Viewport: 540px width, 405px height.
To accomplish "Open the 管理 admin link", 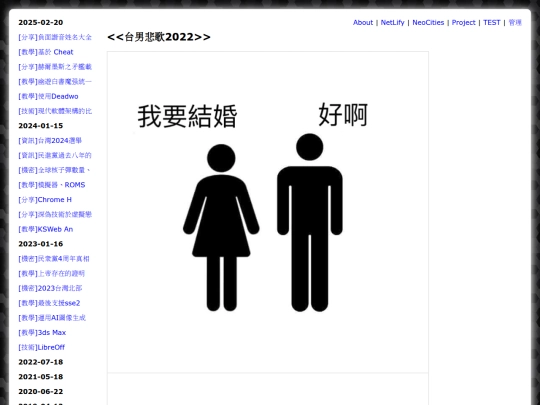I will click(515, 22).
